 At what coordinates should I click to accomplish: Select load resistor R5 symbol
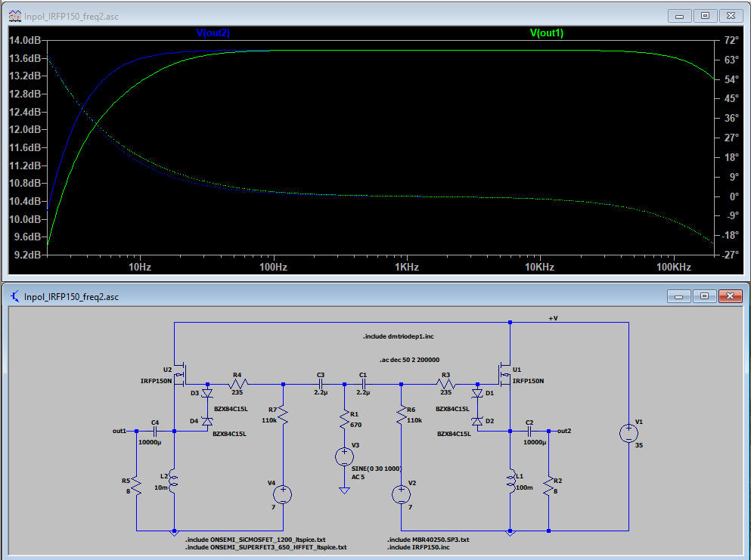click(136, 486)
